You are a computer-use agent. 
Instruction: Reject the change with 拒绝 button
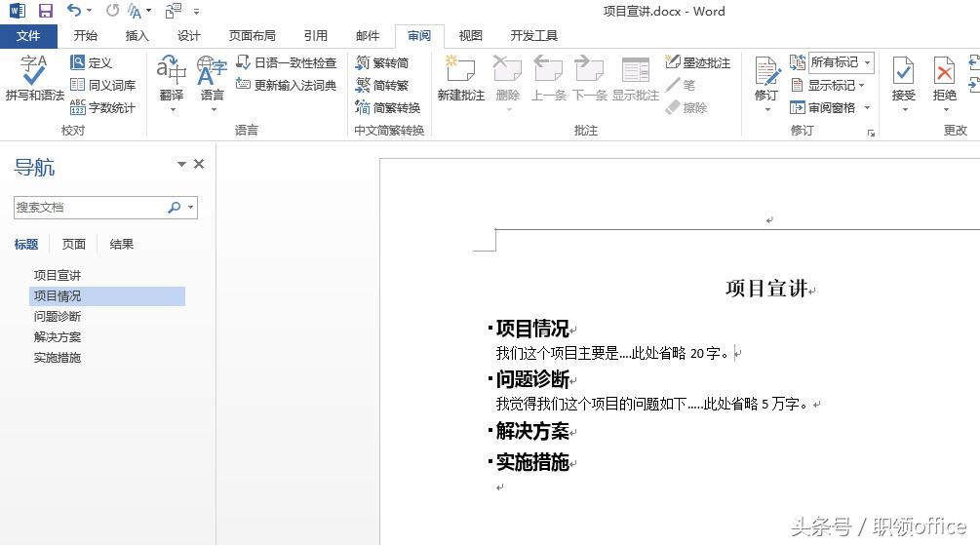click(944, 79)
